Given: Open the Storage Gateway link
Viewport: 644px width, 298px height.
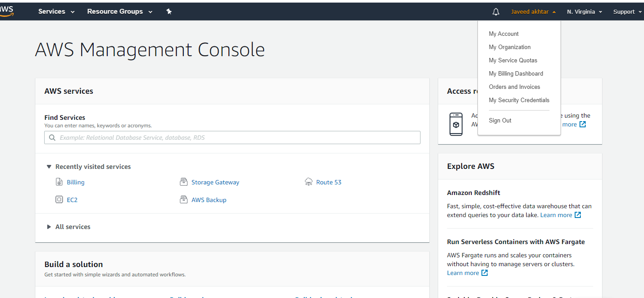Looking at the screenshot, I should pos(215,182).
